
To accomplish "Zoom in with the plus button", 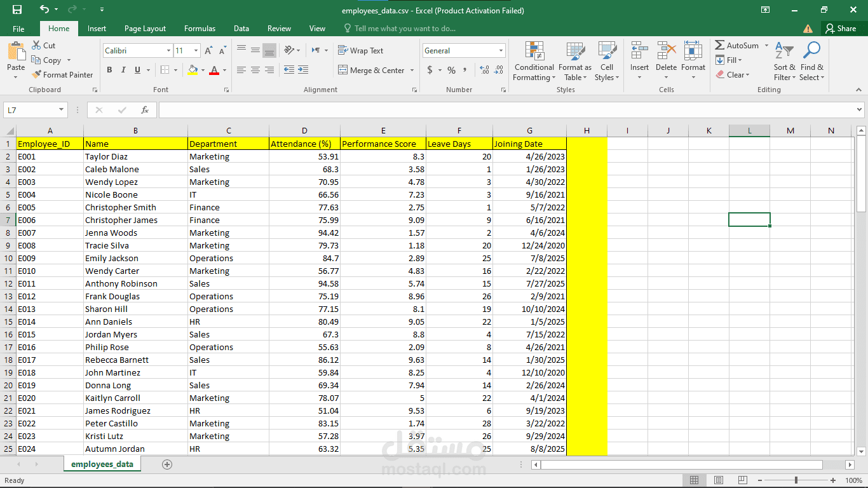I will [x=833, y=480].
